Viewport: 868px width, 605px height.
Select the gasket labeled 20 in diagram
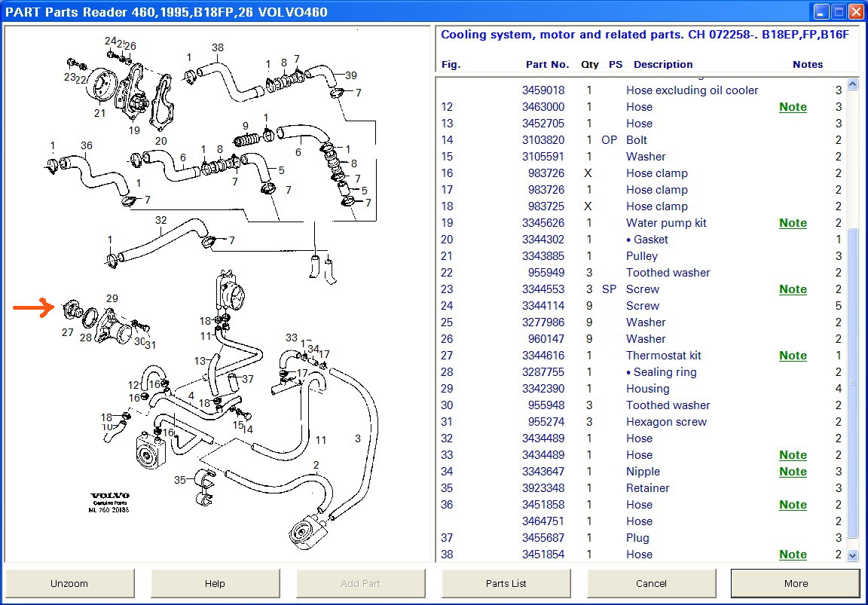click(163, 104)
